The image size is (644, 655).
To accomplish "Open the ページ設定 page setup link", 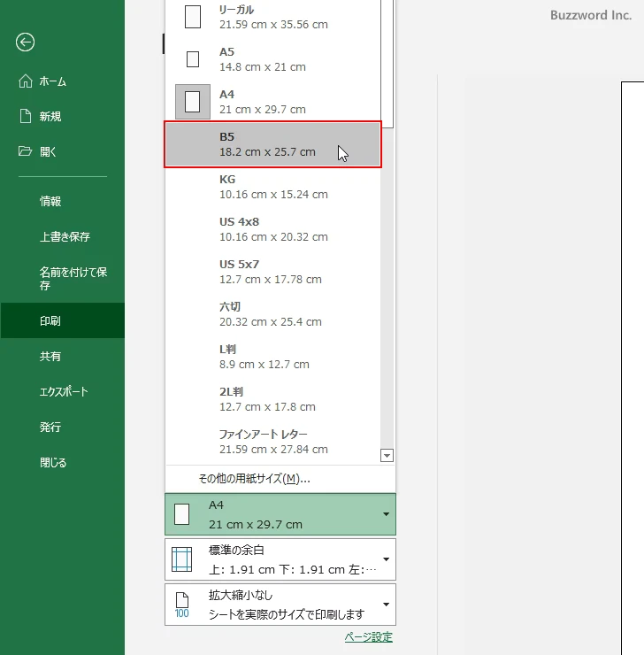I will (x=368, y=637).
